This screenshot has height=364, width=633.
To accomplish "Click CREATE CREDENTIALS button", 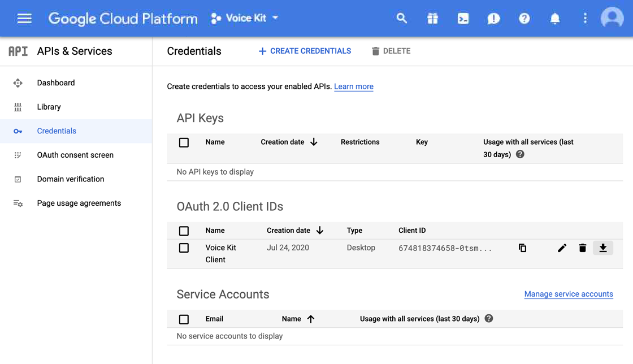I will 305,51.
